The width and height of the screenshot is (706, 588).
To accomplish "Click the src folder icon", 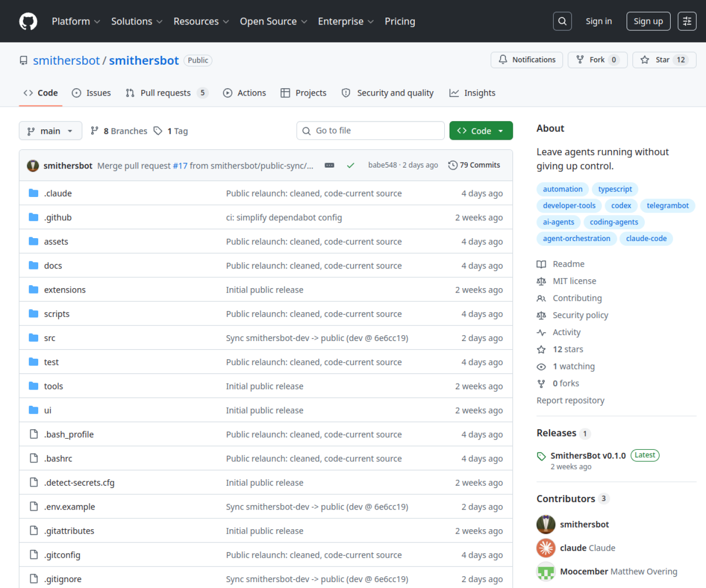I will coord(33,338).
